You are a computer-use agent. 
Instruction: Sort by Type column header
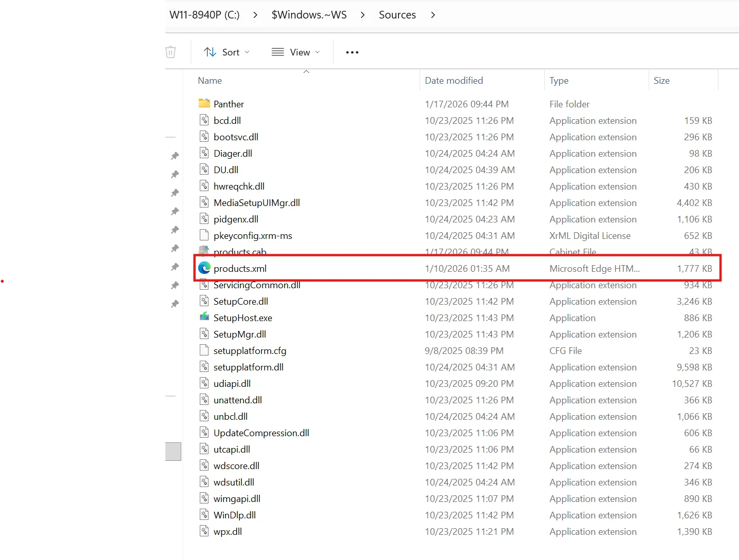559,81
